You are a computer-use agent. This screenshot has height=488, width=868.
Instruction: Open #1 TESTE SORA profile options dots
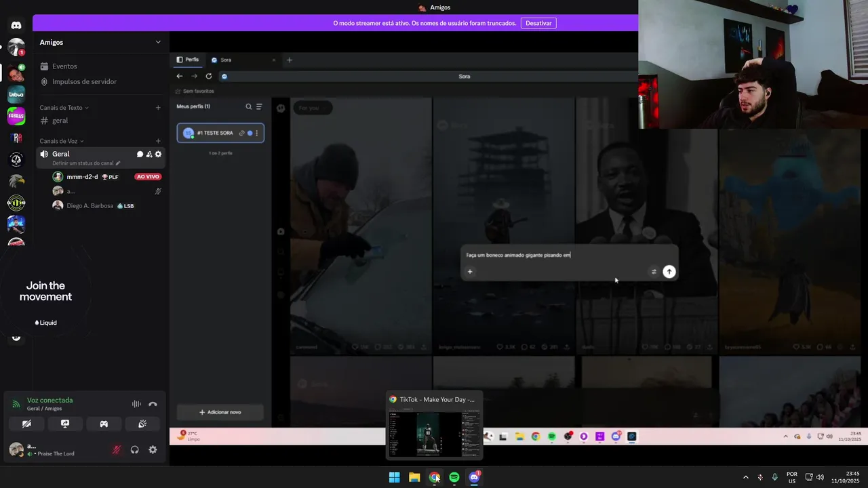point(256,133)
